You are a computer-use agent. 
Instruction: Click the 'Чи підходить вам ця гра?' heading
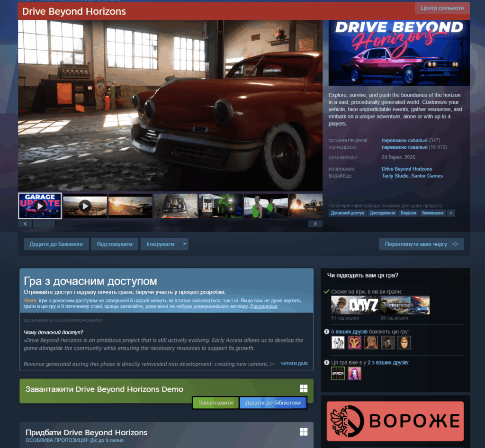[x=363, y=275]
